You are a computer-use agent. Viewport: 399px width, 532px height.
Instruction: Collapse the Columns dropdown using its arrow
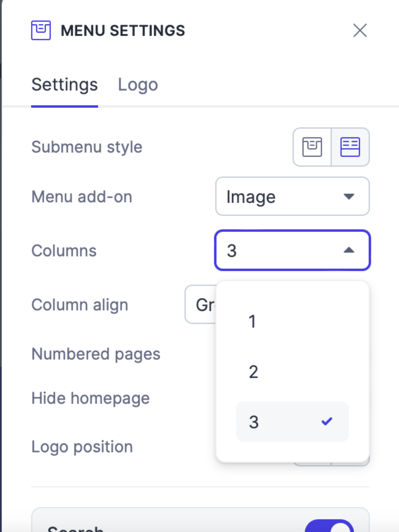pyautogui.click(x=349, y=250)
